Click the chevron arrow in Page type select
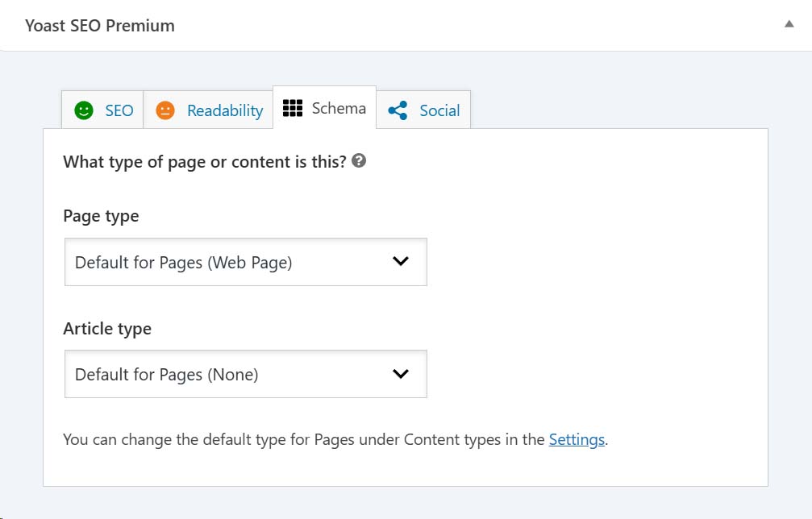 (400, 261)
